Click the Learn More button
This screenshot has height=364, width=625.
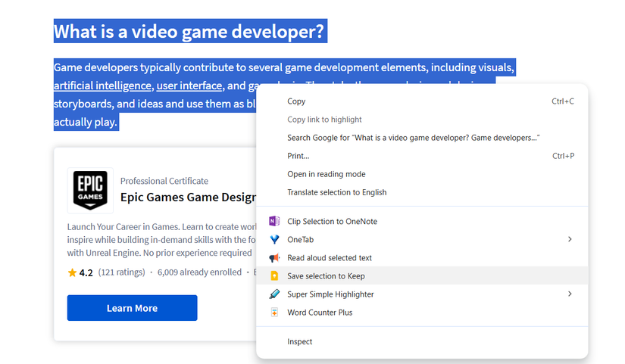click(132, 308)
